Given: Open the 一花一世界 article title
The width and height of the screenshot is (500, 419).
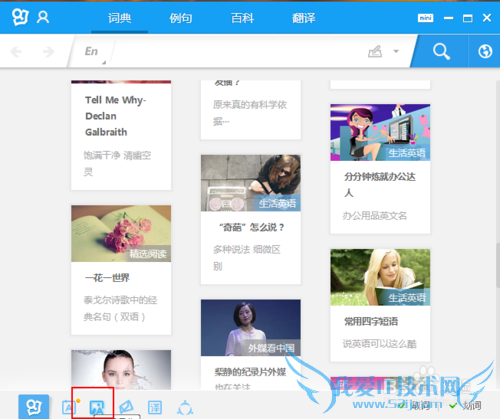Looking at the screenshot, I should pos(107,278).
